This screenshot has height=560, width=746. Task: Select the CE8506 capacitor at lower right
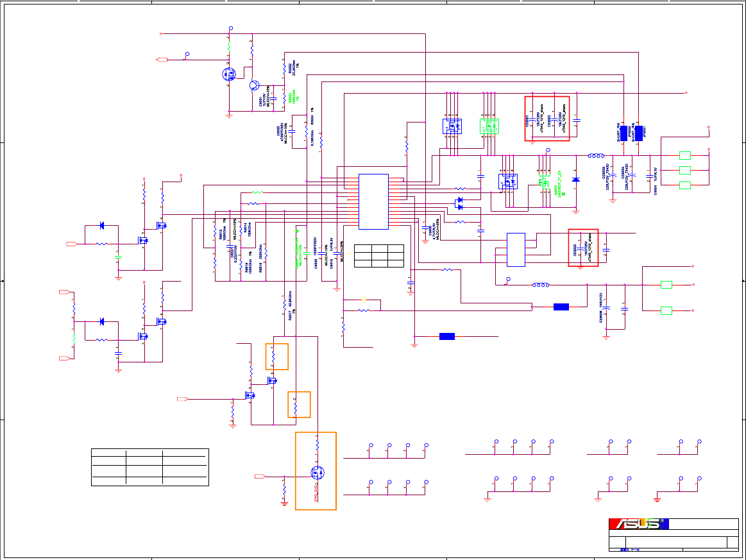coord(606,308)
